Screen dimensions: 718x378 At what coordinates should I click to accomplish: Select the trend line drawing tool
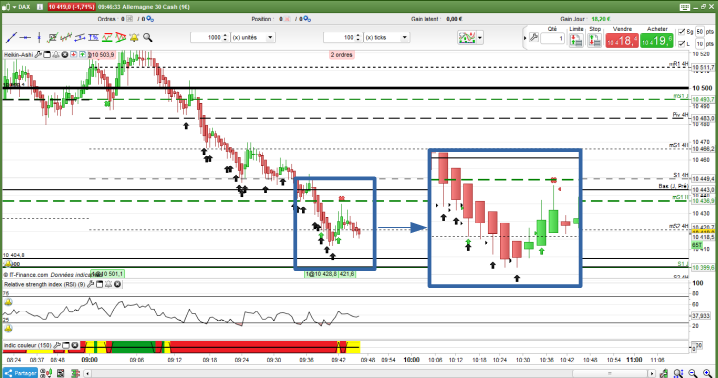[11, 38]
